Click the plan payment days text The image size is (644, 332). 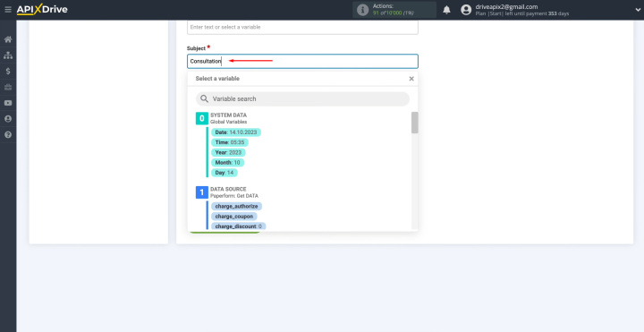[x=522, y=13]
